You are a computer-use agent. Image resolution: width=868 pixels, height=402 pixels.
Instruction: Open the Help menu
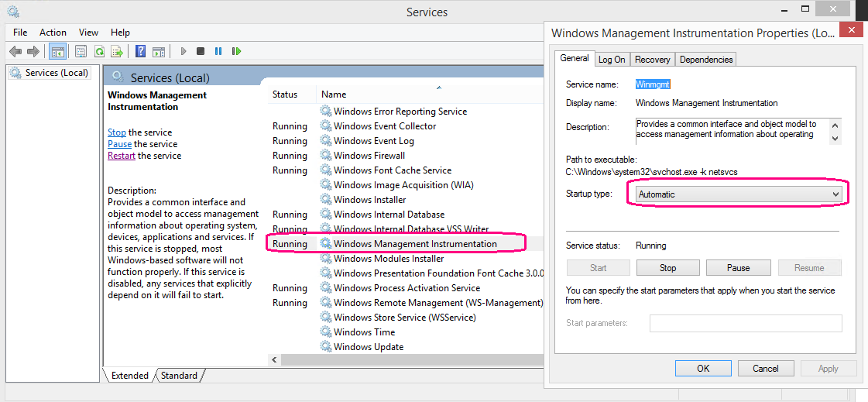coord(120,32)
